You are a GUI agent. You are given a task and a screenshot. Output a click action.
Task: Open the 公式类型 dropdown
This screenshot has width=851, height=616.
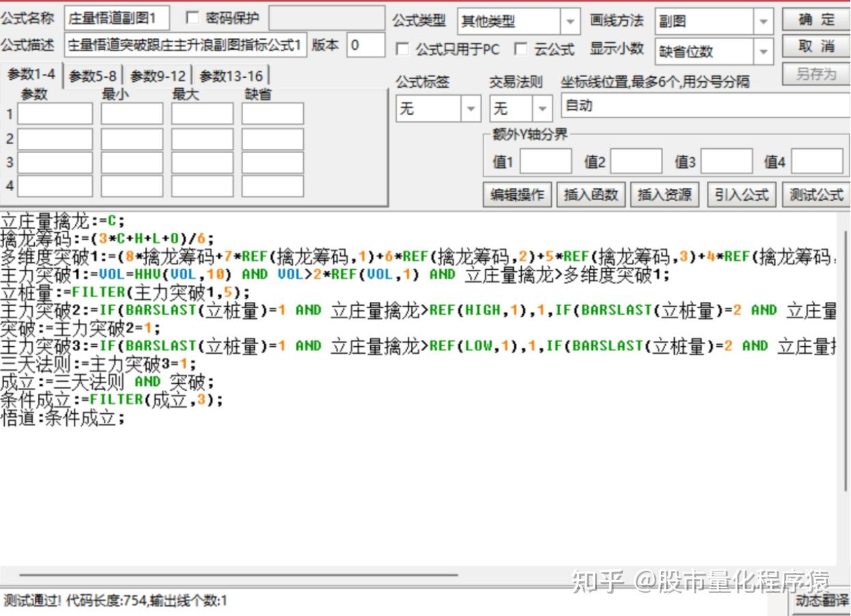(x=570, y=21)
